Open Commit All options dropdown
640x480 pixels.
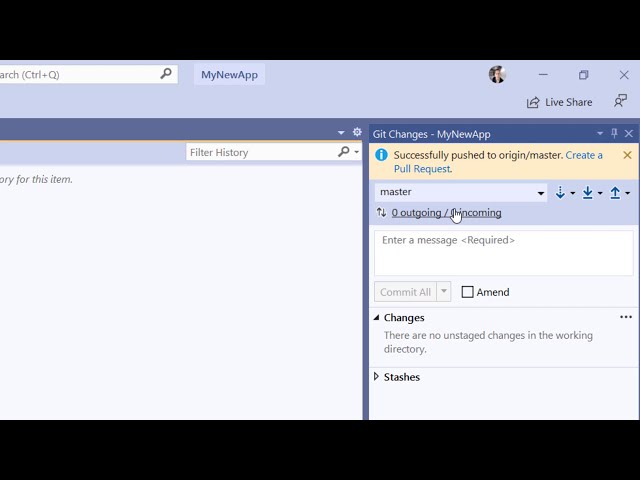coord(444,292)
